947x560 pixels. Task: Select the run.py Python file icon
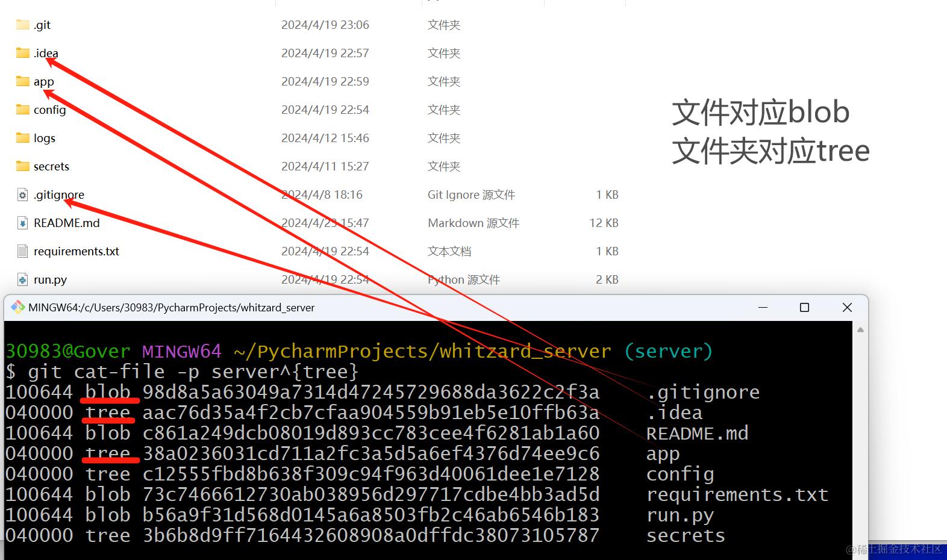pos(22,279)
